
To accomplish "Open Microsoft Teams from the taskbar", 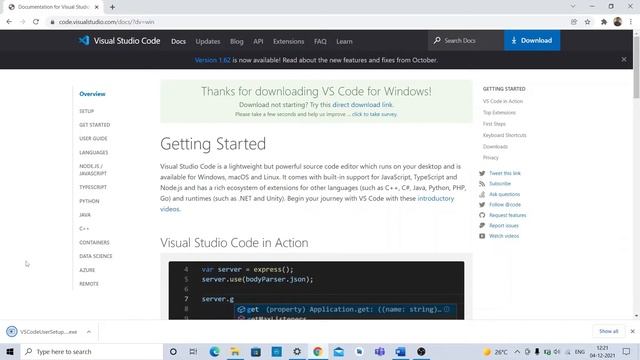I will pyautogui.click(x=380, y=351).
